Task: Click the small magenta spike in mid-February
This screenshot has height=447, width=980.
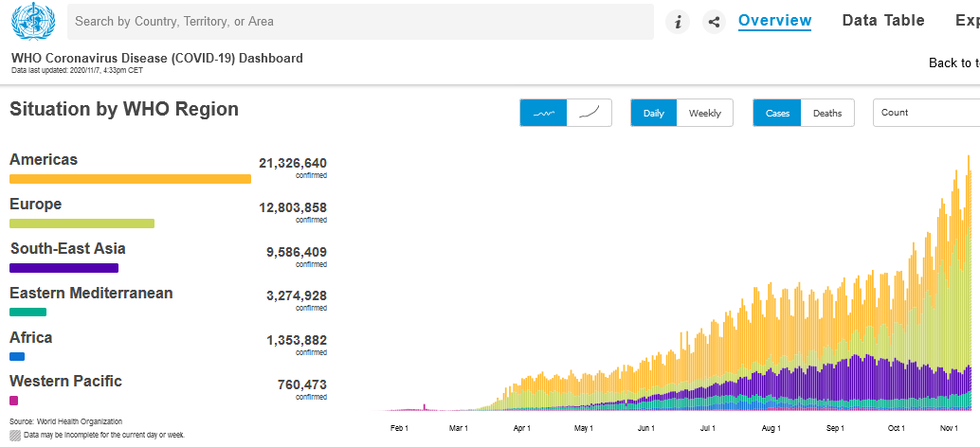Action: pyautogui.click(x=425, y=407)
